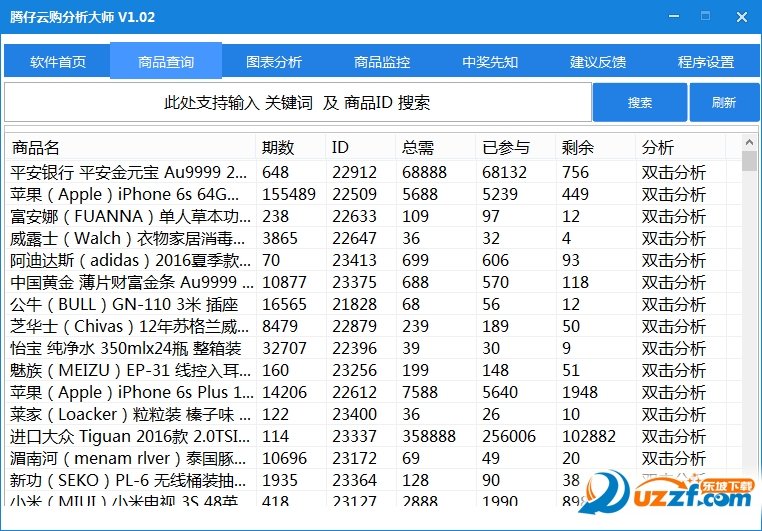Click the 刷新 button
The height and width of the screenshot is (531, 762).
point(724,102)
